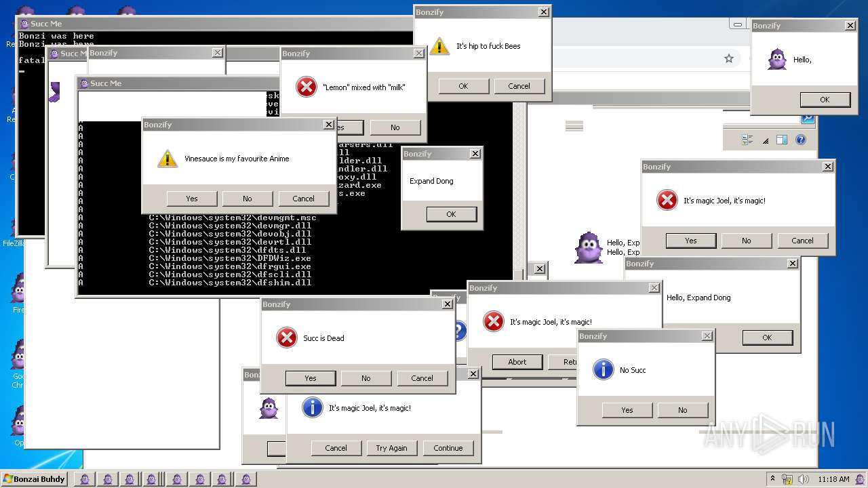Screen dimensions: 868x488
Task: Click the Bonzi icon in the bottom-left Bonzify window
Action: click(x=269, y=408)
